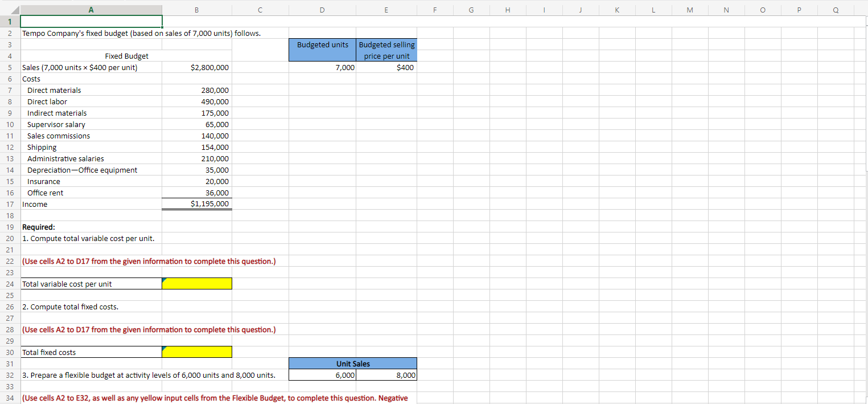Select row 30 header

10,352
